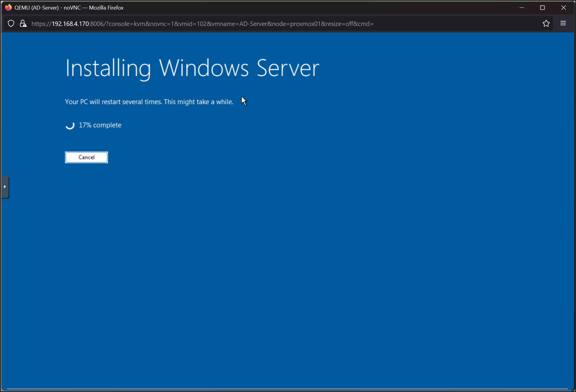Expand the noVNC control bar handle
The width and height of the screenshot is (576, 392).
[x=5, y=187]
